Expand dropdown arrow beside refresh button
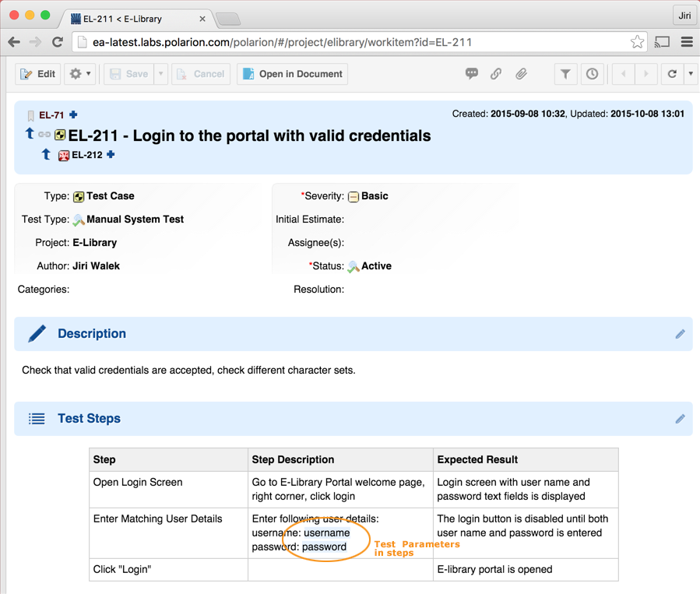700x594 pixels. (691, 74)
